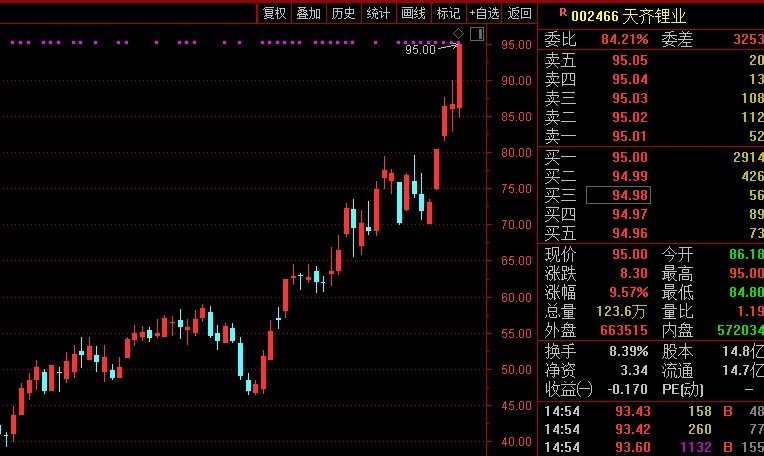Click the 委比 84.21% value

(625, 39)
